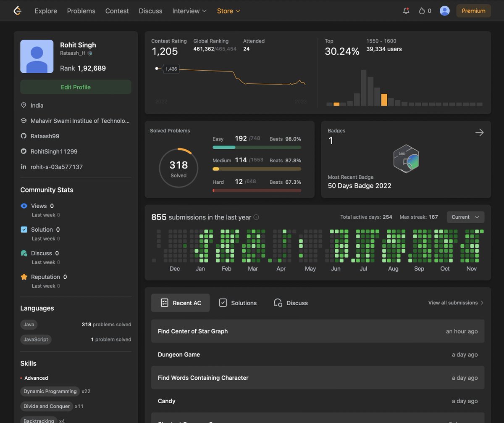Viewport: 504px width, 423px height.
Task: Click the 50 Days Badge 2022 emblem
Action: pos(406,159)
